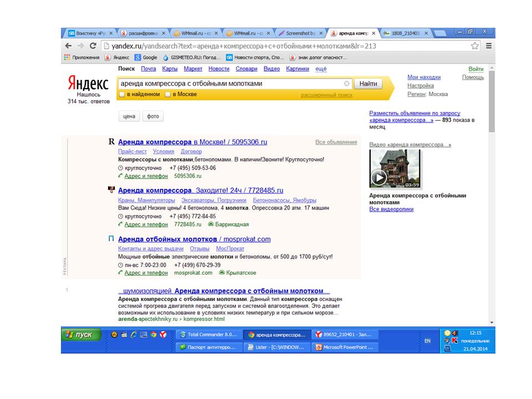Open the Настройка link
This screenshot has width=532, height=399.
point(421,86)
